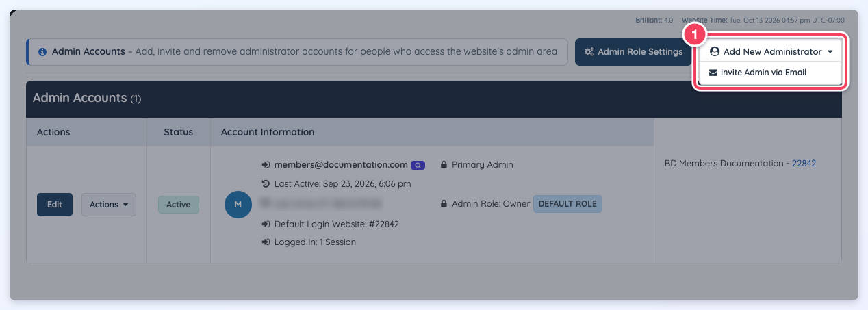868x310 pixels.
Task: Click the members@documentation.com email text
Action: (341, 165)
